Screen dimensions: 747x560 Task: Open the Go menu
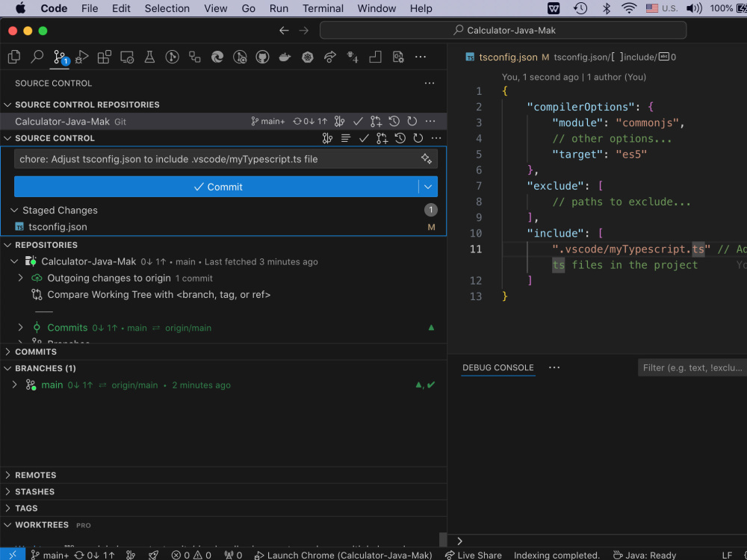(x=248, y=8)
